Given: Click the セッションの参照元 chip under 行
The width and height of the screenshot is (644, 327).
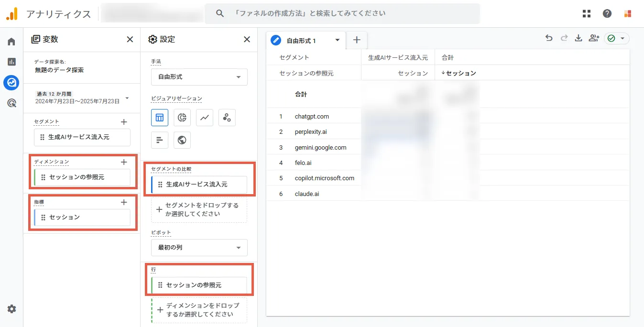Looking at the screenshot, I should [x=199, y=285].
